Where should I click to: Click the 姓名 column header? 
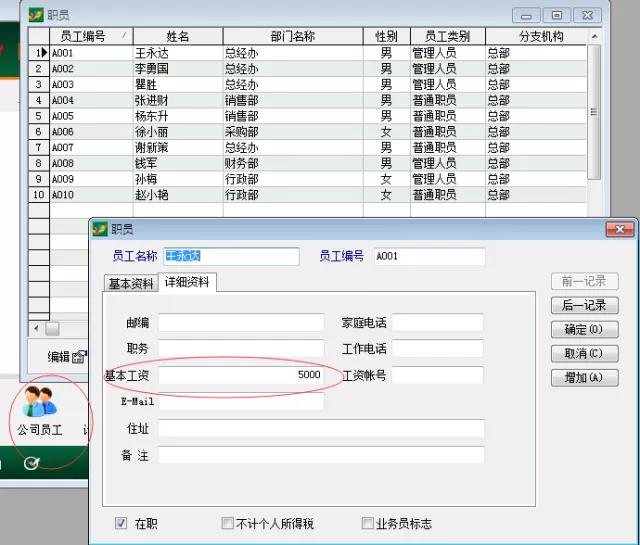tap(178, 36)
